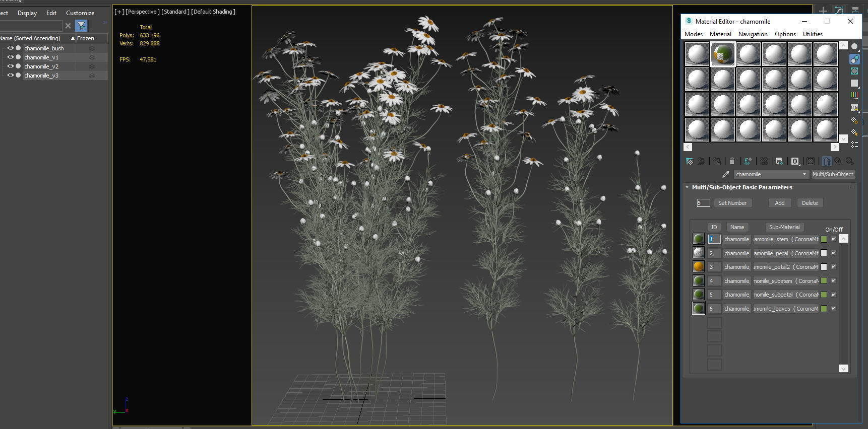
Task: Open Material menu in Material Editor
Action: coord(720,34)
